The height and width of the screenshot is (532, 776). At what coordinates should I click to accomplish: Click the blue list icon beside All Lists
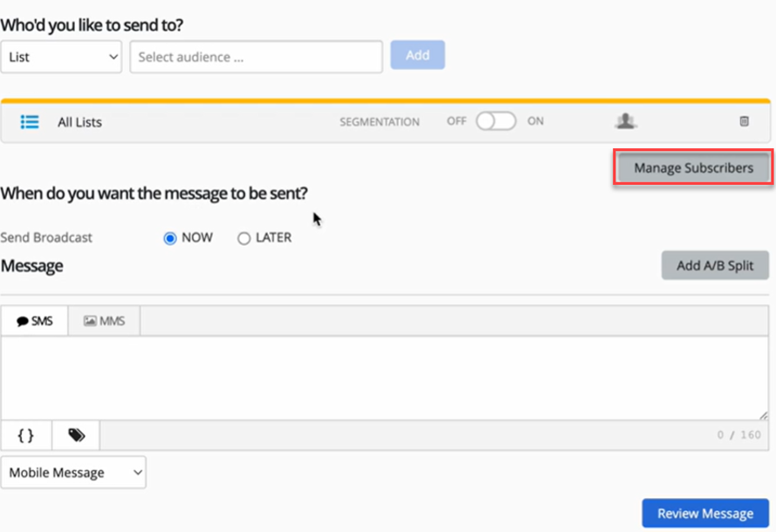29,121
